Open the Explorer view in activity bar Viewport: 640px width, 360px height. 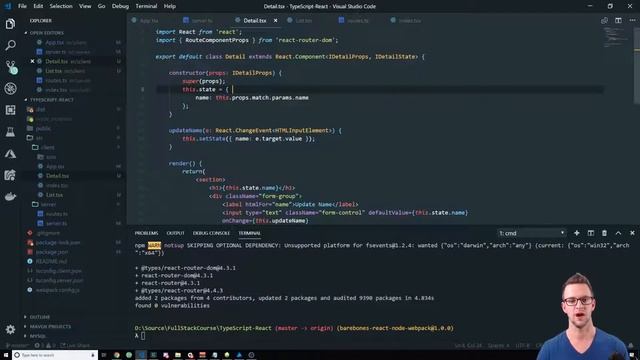point(10,24)
